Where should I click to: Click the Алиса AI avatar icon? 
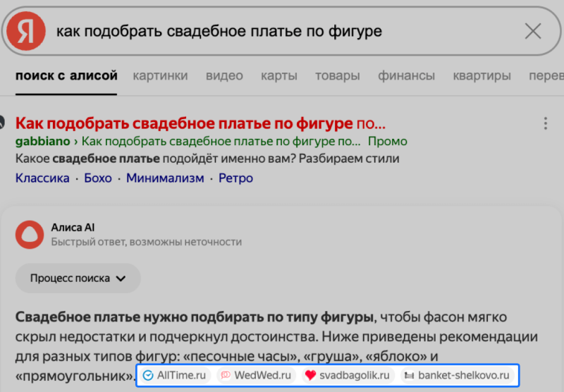(30, 234)
